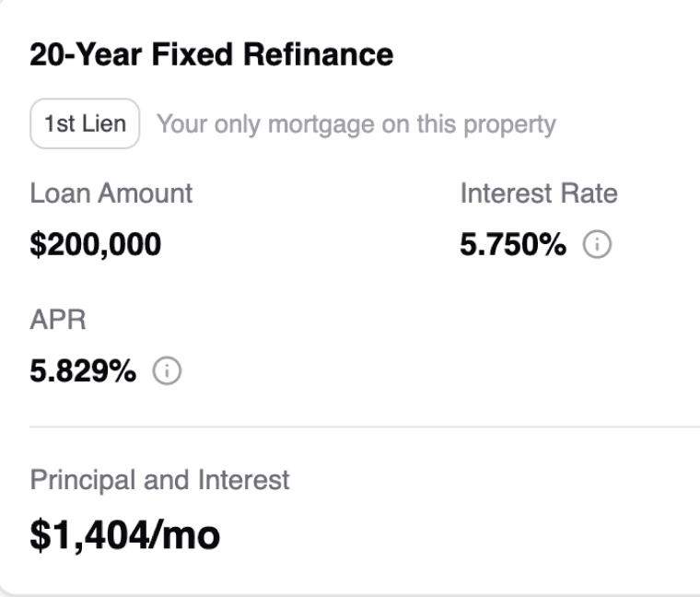Select the 5.829% APR value

[x=83, y=372]
